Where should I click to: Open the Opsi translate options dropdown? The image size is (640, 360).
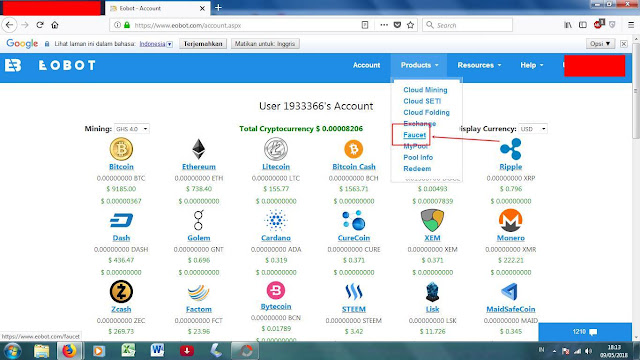click(600, 43)
